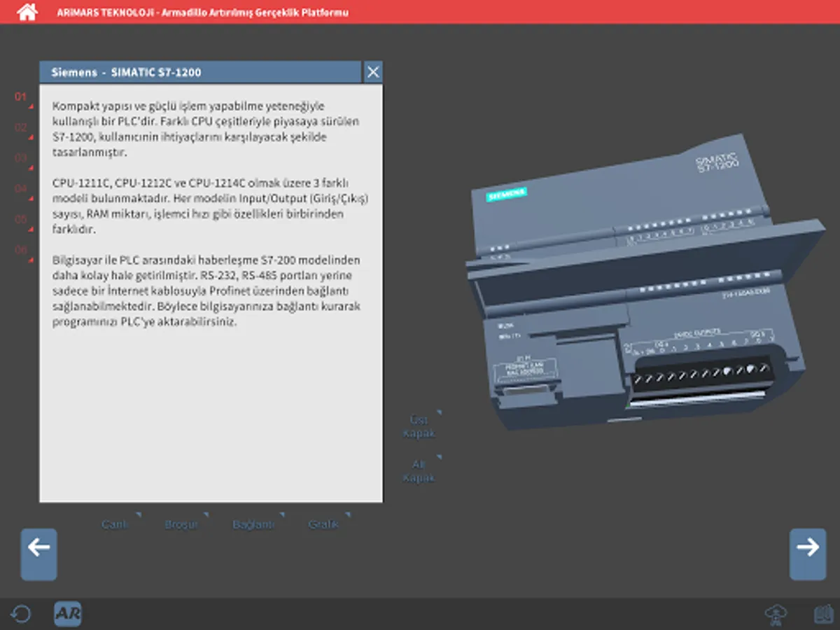Open the Canlı option
This screenshot has height=630, width=840.
coord(115,524)
